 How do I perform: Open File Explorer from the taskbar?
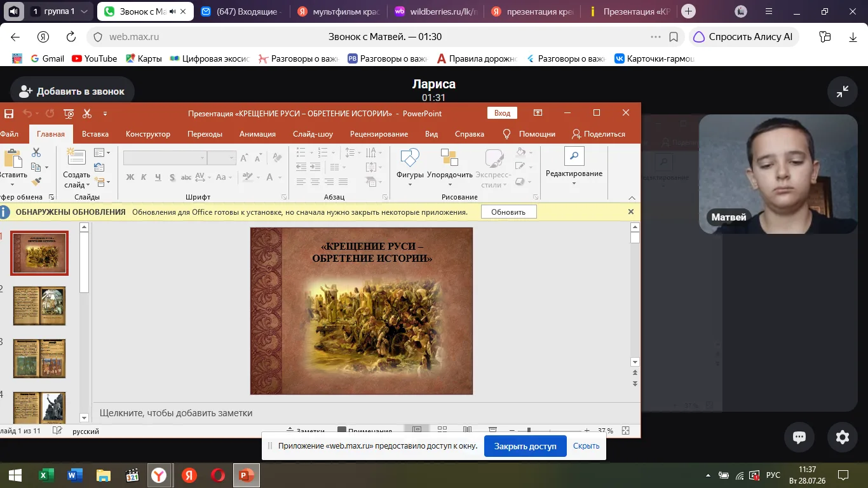(x=103, y=475)
